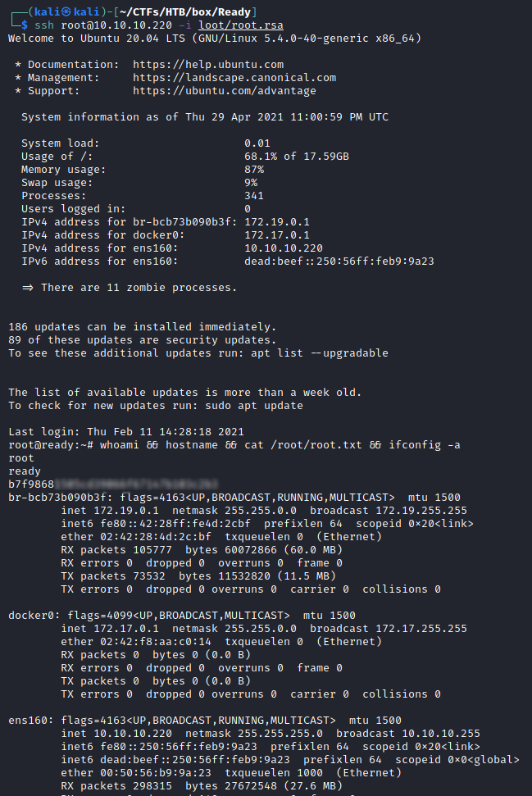Click the zombie processes warning line
This screenshot has height=796, width=532.
(130, 287)
